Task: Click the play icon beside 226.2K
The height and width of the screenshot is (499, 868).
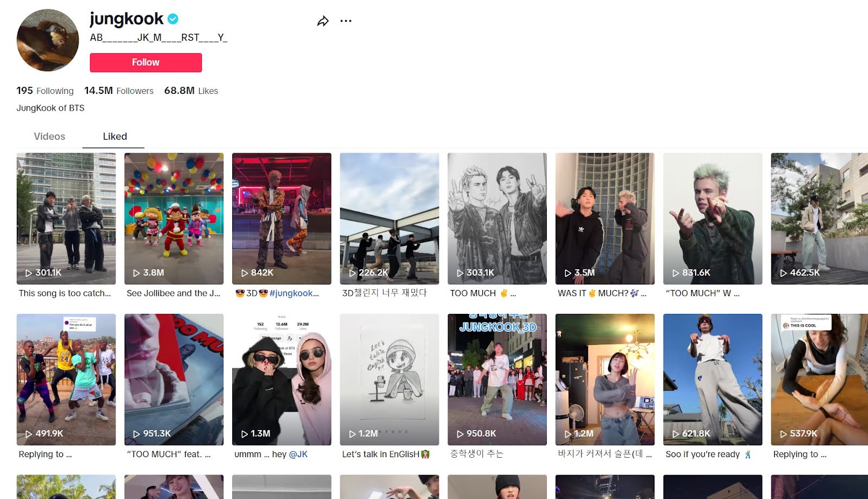Action: [x=352, y=273]
